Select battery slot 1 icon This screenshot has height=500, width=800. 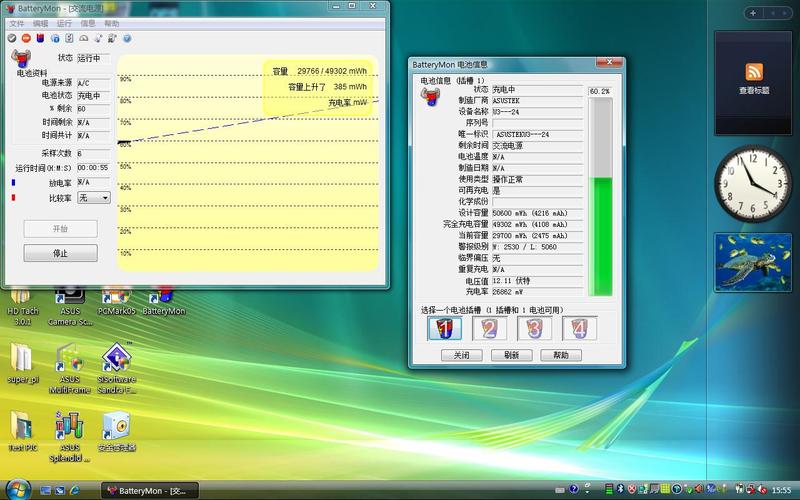[444, 329]
